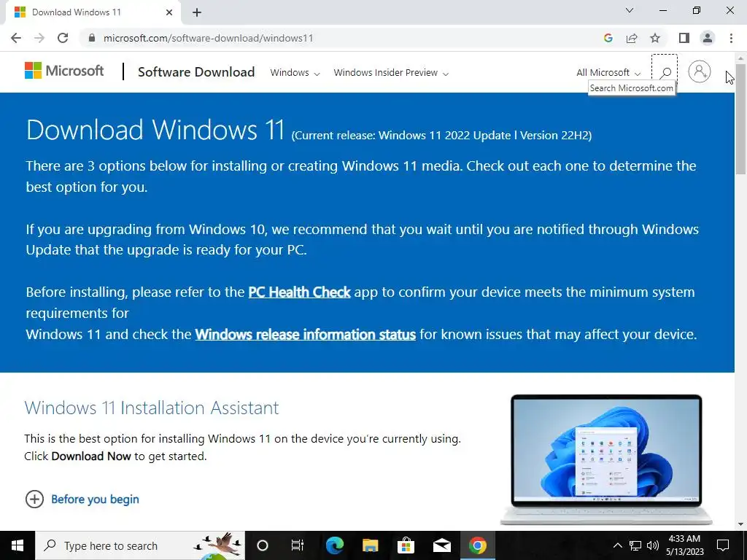Select the Download Windows 11 browser tab
Image resolution: width=747 pixels, height=560 pixels.
click(93, 12)
